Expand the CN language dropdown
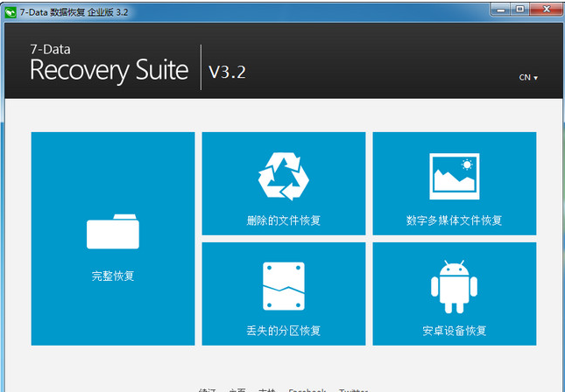 tap(528, 77)
